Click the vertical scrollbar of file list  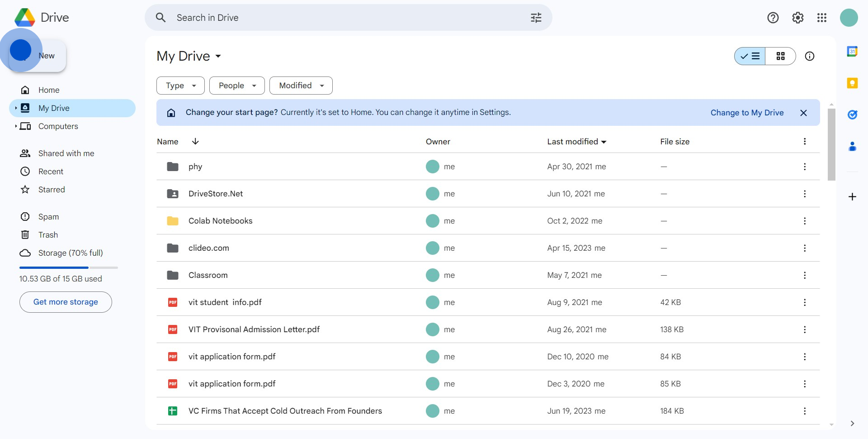click(x=831, y=144)
